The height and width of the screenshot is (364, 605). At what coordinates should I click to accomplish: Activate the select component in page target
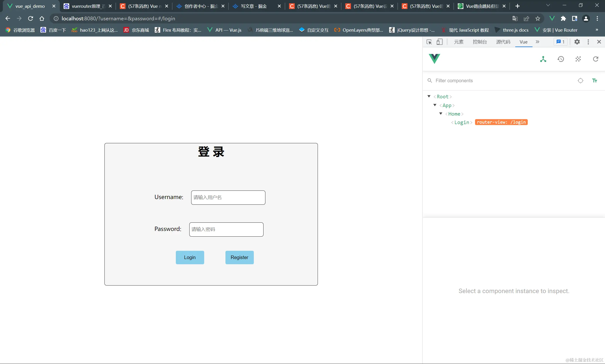580,81
